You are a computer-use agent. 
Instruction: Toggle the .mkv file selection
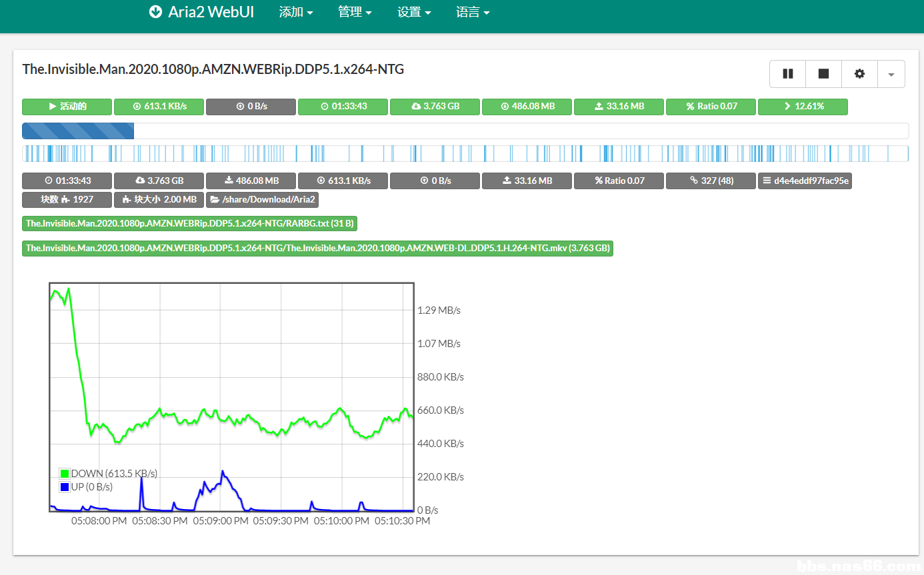tap(317, 249)
